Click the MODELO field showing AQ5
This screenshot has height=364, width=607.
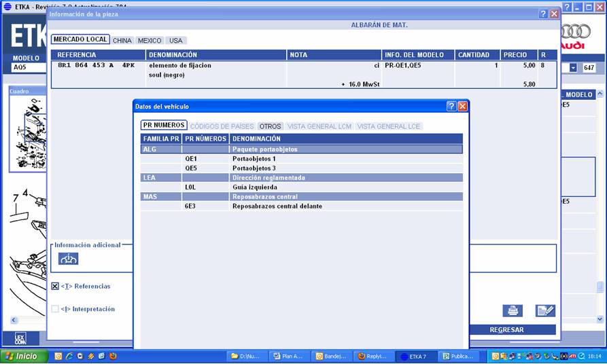(29, 67)
